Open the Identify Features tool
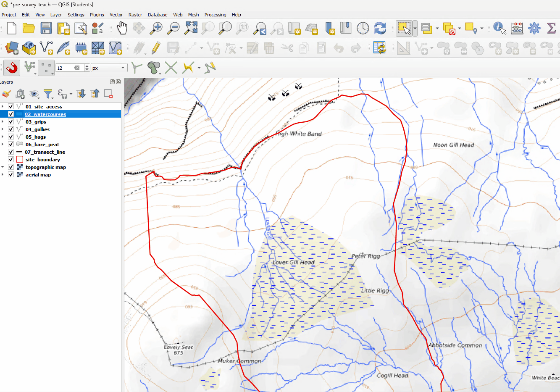560x392 pixels. pos(500,28)
